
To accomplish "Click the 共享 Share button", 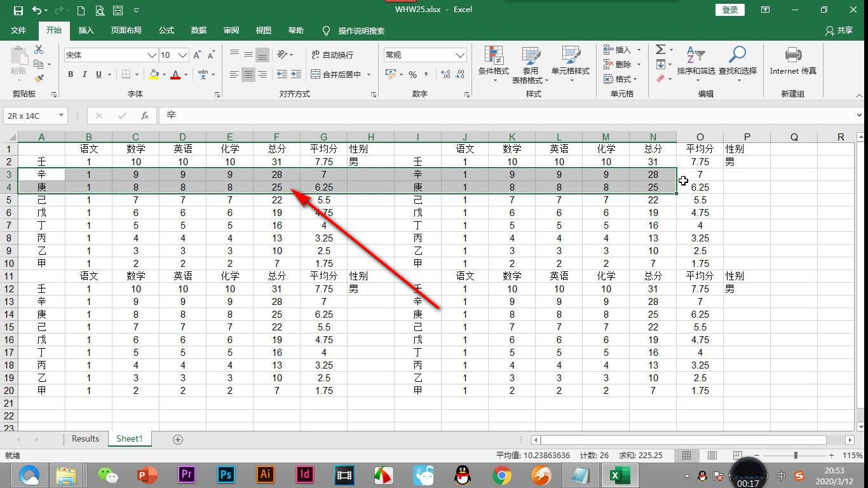I will [x=839, y=30].
